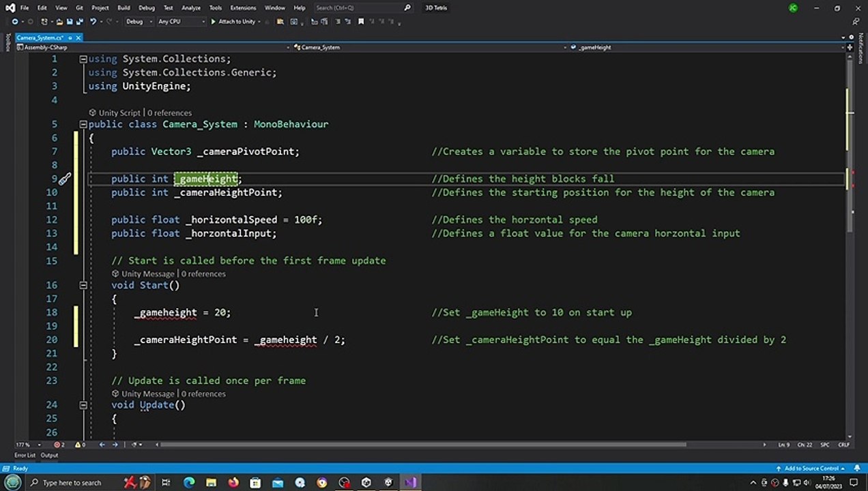Open Firefox from the taskbar
Image resolution: width=868 pixels, height=491 pixels.
pos(233,482)
